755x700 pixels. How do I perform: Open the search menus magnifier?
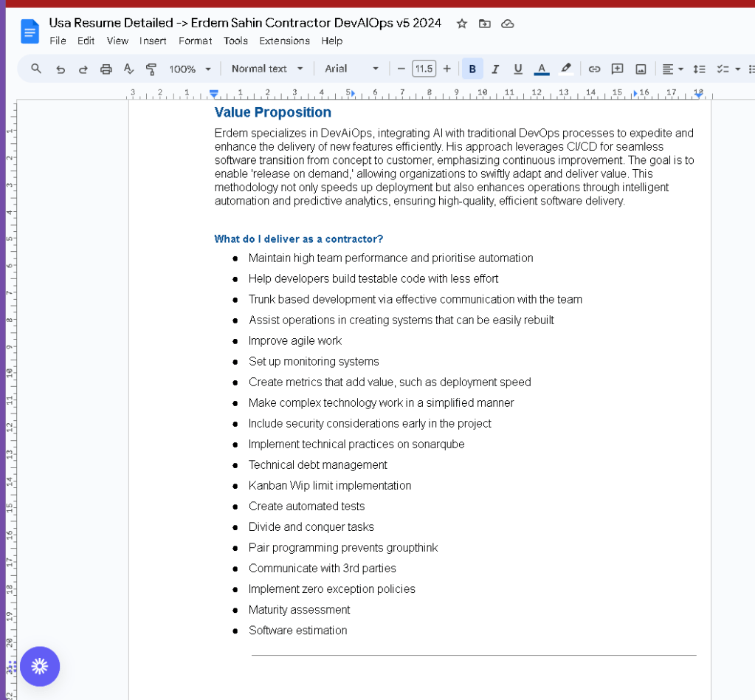(x=36, y=69)
